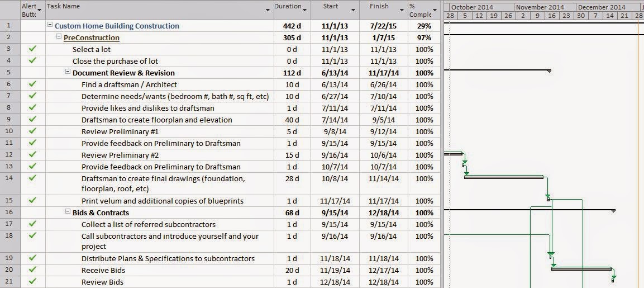Viewport: 644px width, 288px height.
Task: Click green checkmark in row 3 Select a lot
Action: pos(32,49)
